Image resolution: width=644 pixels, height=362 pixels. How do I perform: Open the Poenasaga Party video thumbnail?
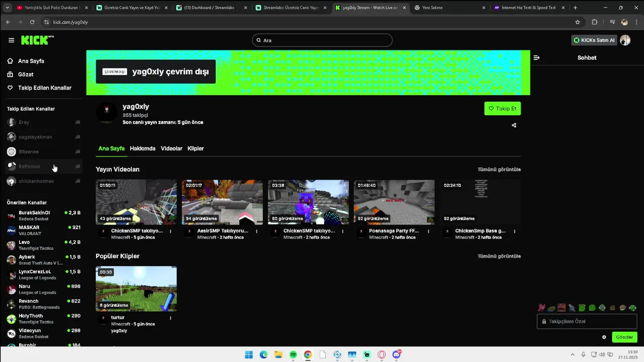(394, 202)
